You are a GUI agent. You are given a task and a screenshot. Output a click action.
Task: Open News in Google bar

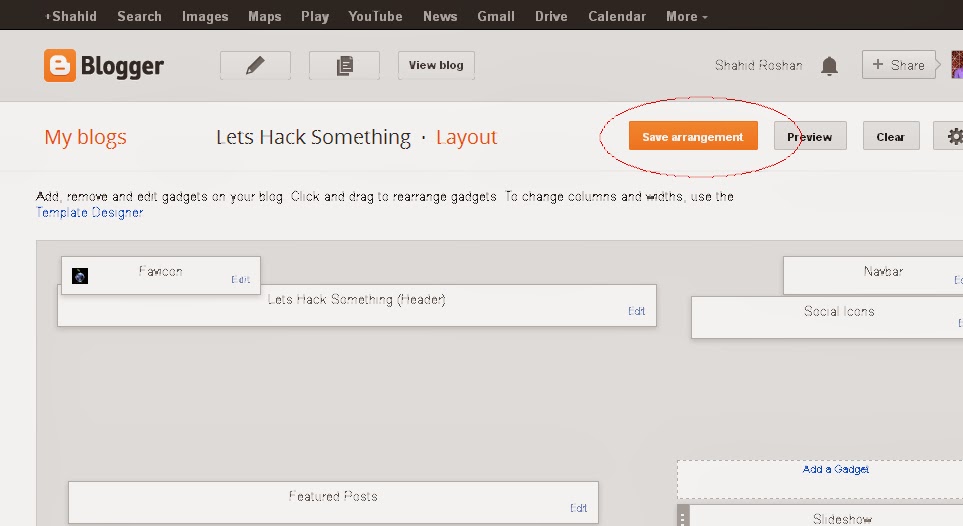coord(440,17)
